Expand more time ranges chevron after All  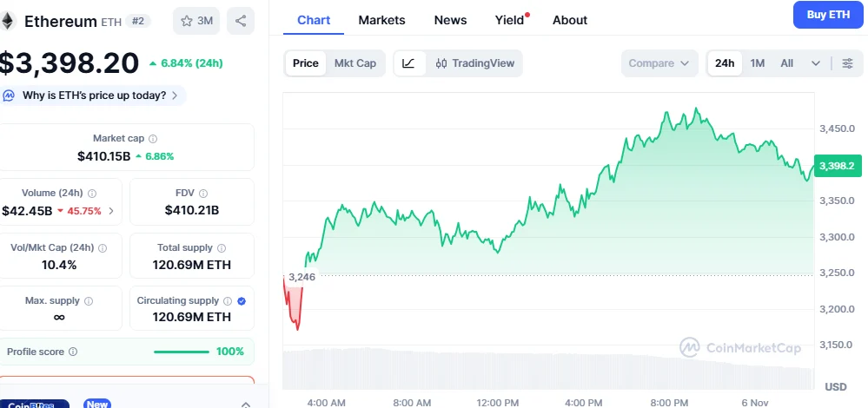point(816,63)
